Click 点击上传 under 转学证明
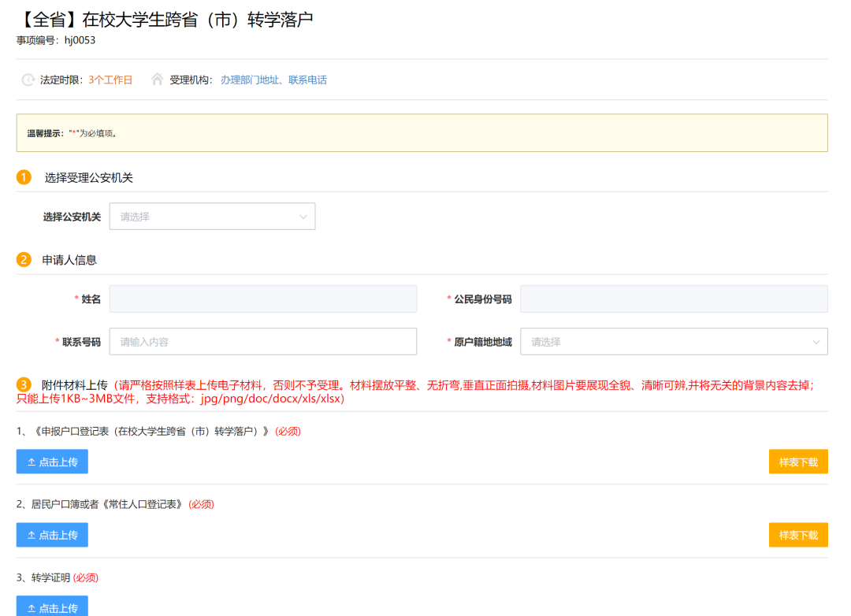The image size is (851, 616). tap(52, 608)
